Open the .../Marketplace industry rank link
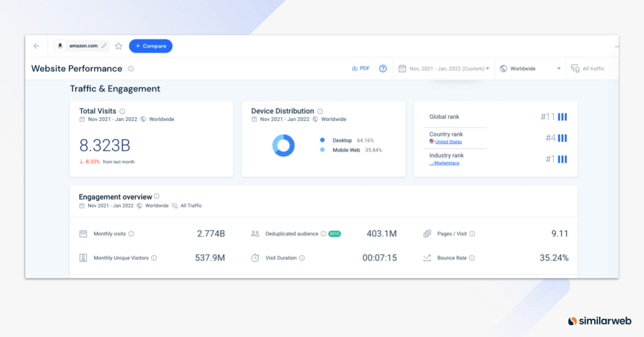644x337 pixels. tap(444, 163)
